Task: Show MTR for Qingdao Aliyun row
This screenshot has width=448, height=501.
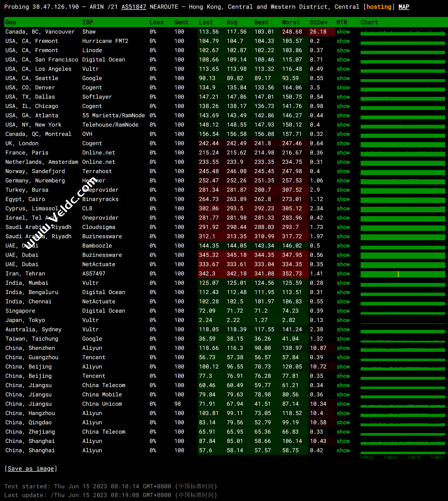Action: pos(343,423)
